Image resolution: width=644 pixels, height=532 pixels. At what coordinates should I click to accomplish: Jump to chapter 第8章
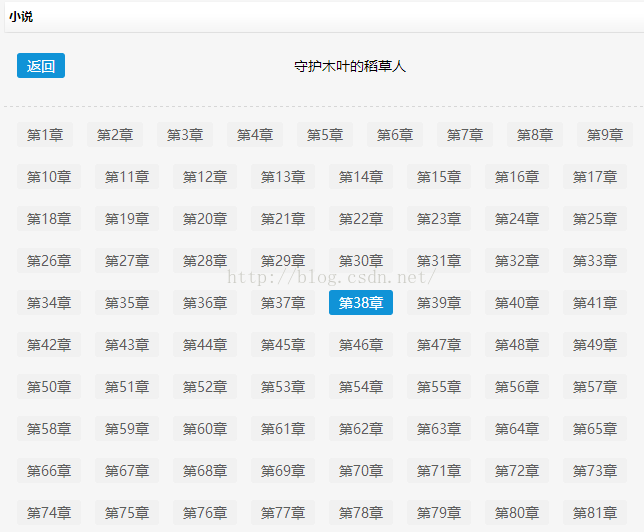point(535,134)
